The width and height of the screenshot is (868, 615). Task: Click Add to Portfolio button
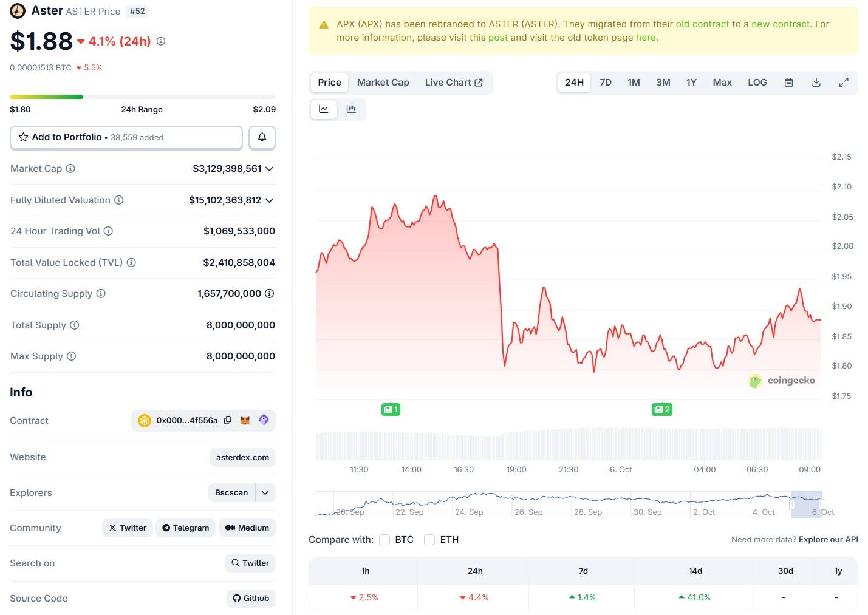126,137
